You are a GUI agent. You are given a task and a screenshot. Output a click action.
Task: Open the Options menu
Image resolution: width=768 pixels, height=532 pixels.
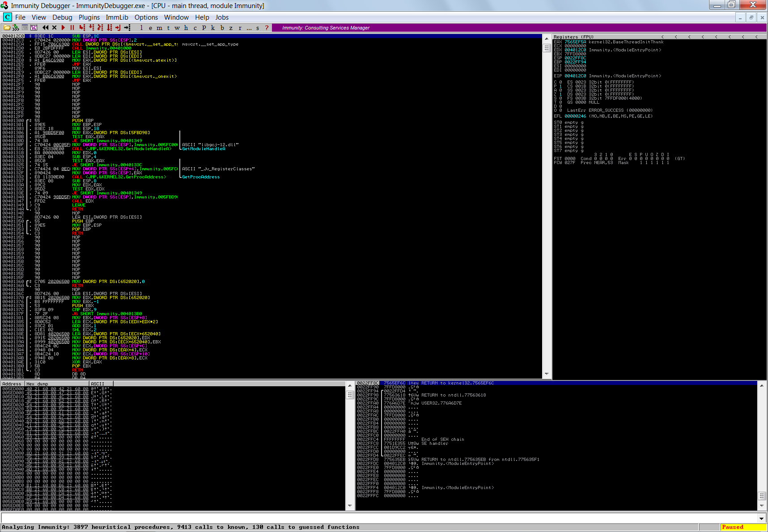146,17
